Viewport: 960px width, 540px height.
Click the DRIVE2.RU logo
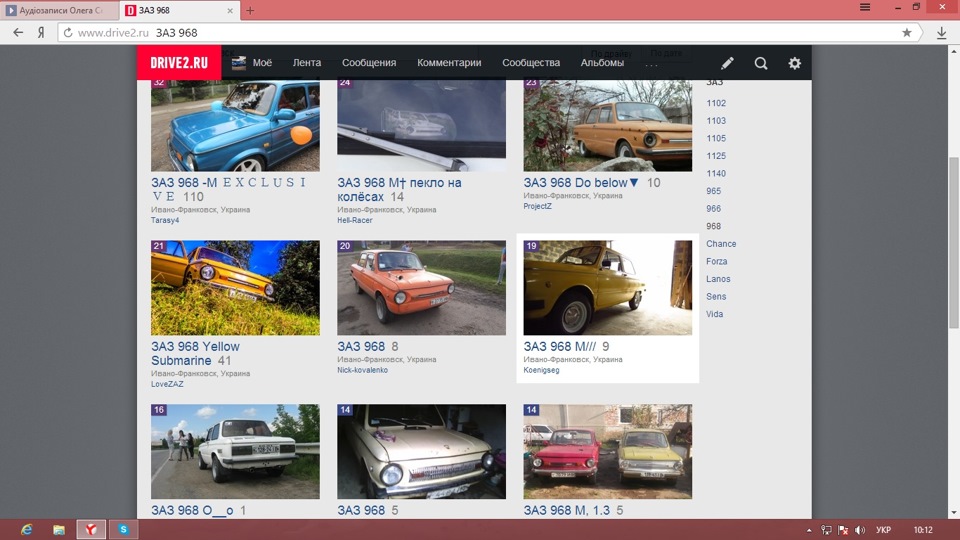point(179,62)
